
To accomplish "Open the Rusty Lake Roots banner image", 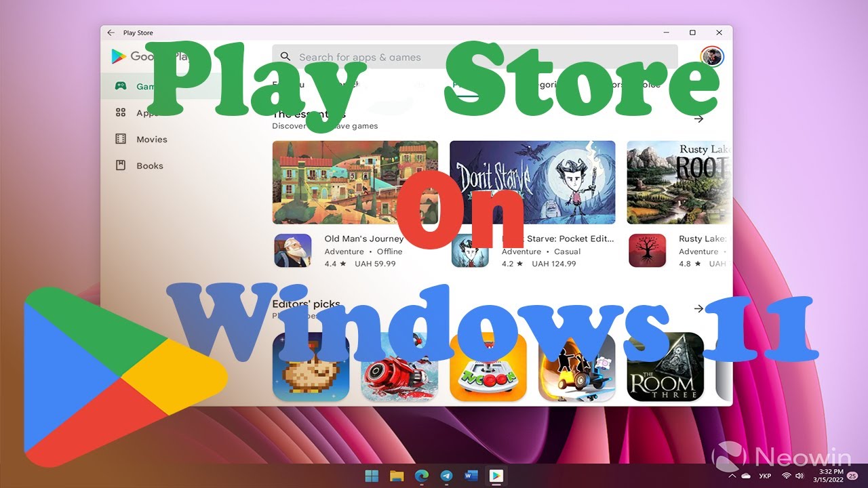I will 679,182.
